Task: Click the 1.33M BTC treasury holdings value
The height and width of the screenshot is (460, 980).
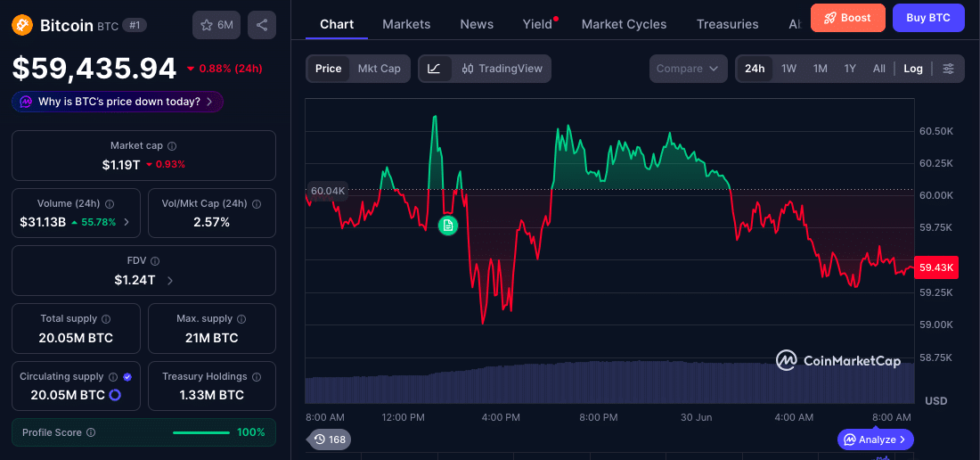Action: [212, 395]
